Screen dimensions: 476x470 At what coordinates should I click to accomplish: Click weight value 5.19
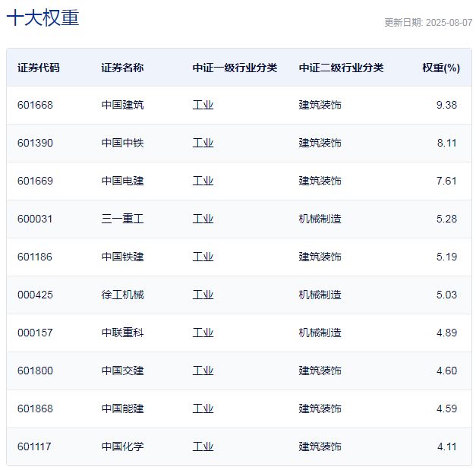446,257
